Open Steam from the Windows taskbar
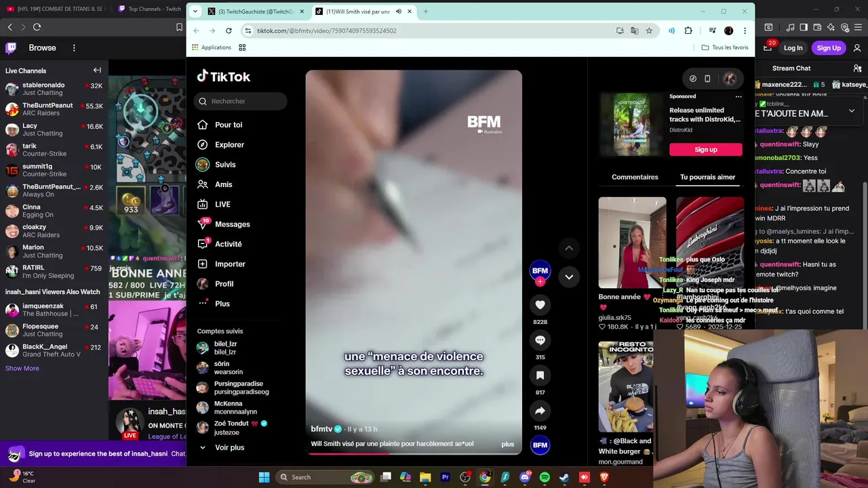868x488 pixels. click(x=564, y=477)
